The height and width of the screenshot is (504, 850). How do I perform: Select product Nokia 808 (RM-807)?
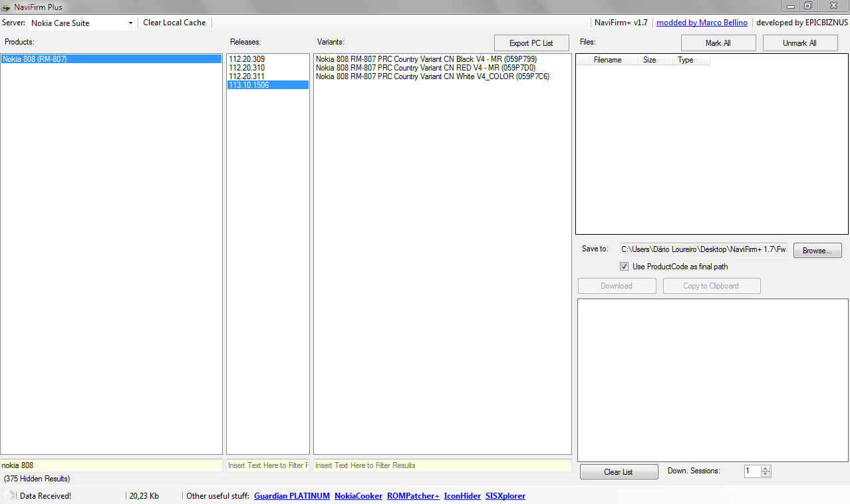point(111,59)
